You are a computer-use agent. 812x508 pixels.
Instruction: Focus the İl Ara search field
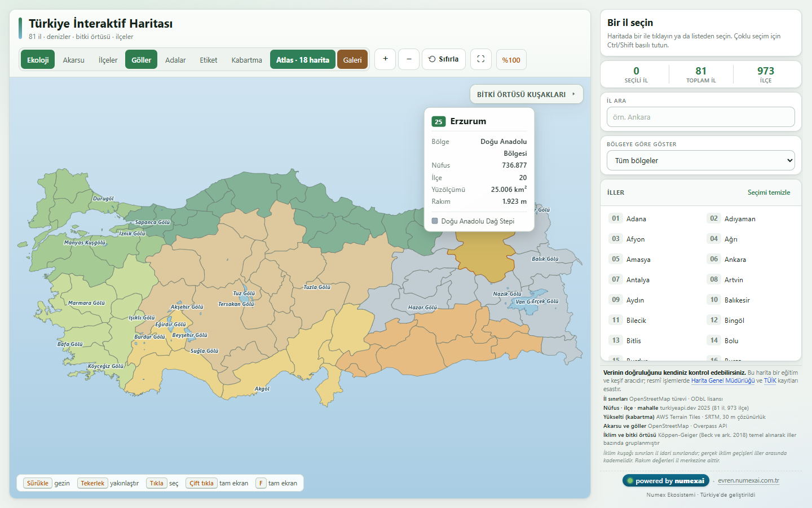pyautogui.click(x=701, y=117)
